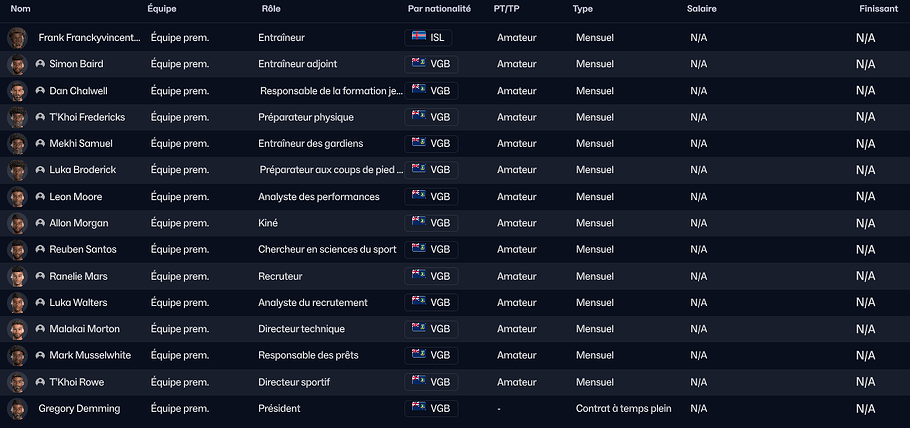Click the person icon beside Mekhi Samuel
The height and width of the screenshot is (428, 910).
coord(40,144)
